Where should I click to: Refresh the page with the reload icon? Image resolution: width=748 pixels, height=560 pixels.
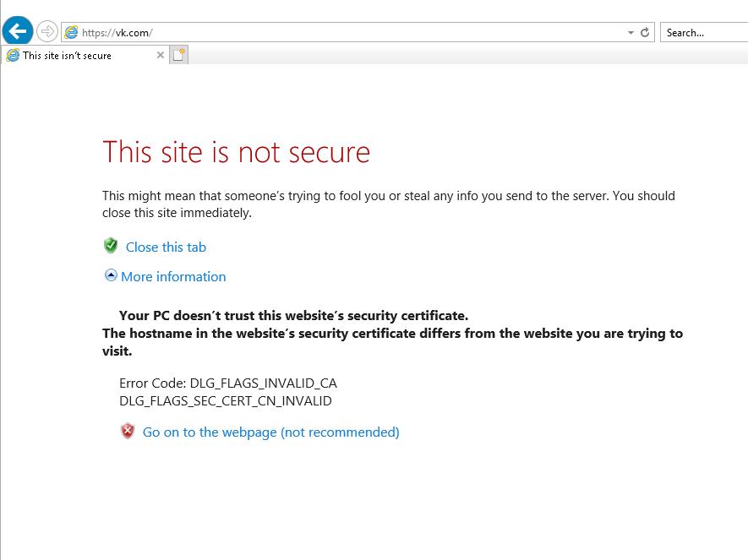tap(645, 32)
